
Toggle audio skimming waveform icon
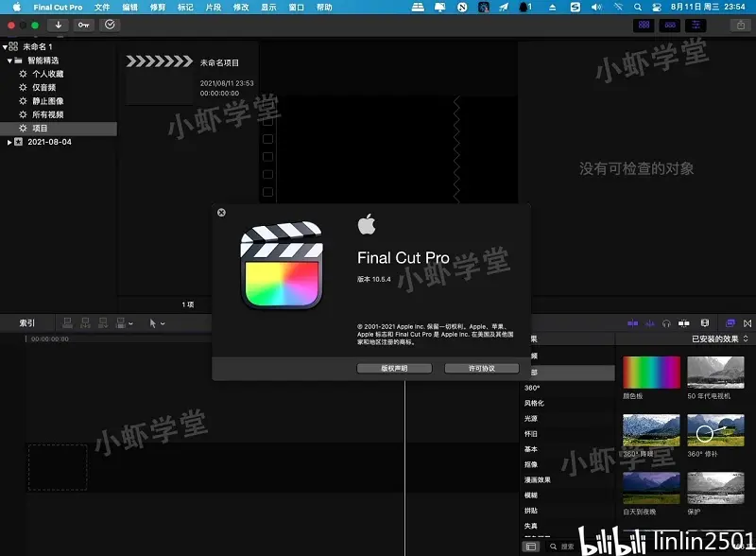tap(650, 323)
